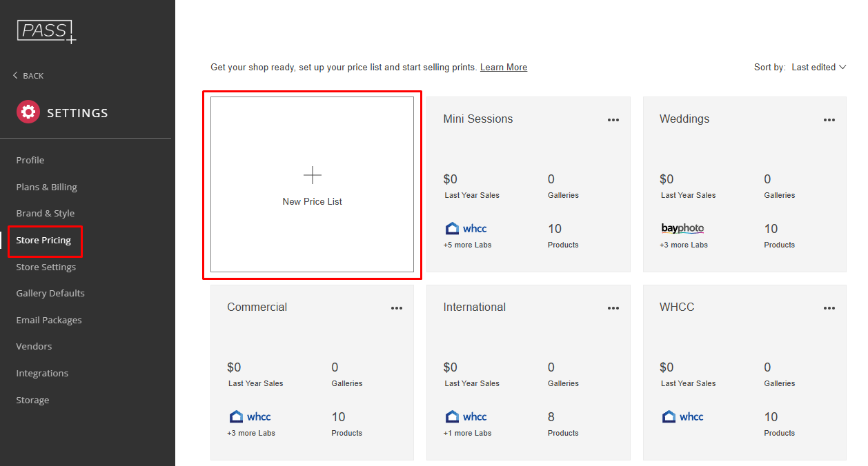Screen dimensions: 868x466
Task: Open WHCC card's three-dot menu
Action: click(829, 308)
